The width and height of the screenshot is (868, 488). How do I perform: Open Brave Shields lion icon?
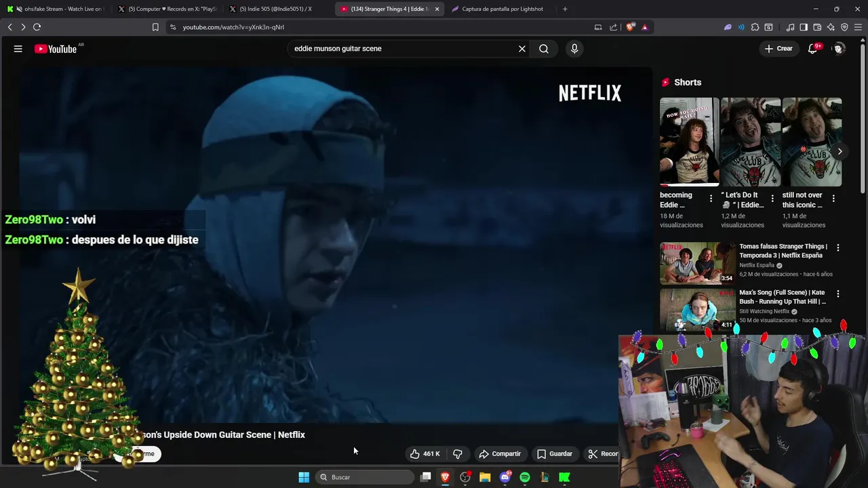(631, 27)
